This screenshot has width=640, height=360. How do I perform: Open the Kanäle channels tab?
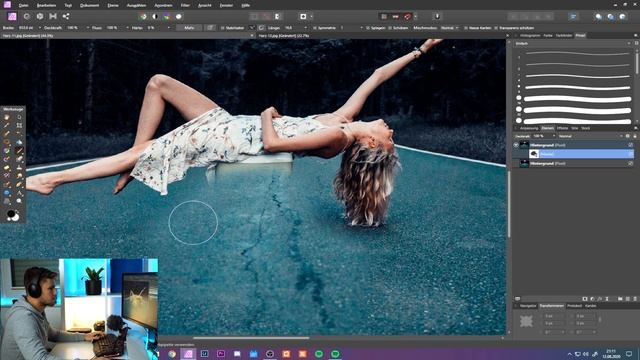tap(591, 306)
